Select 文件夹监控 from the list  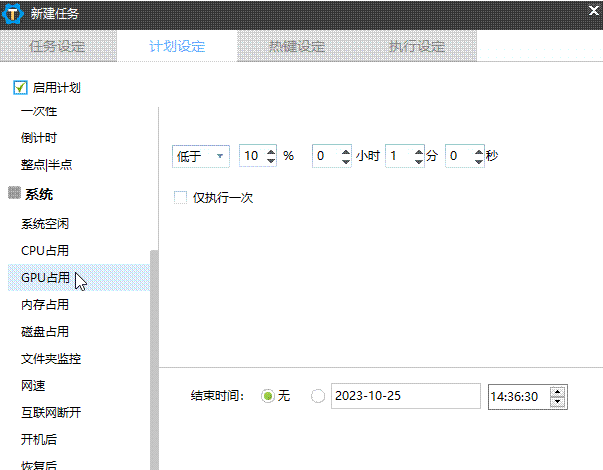[x=51, y=359]
